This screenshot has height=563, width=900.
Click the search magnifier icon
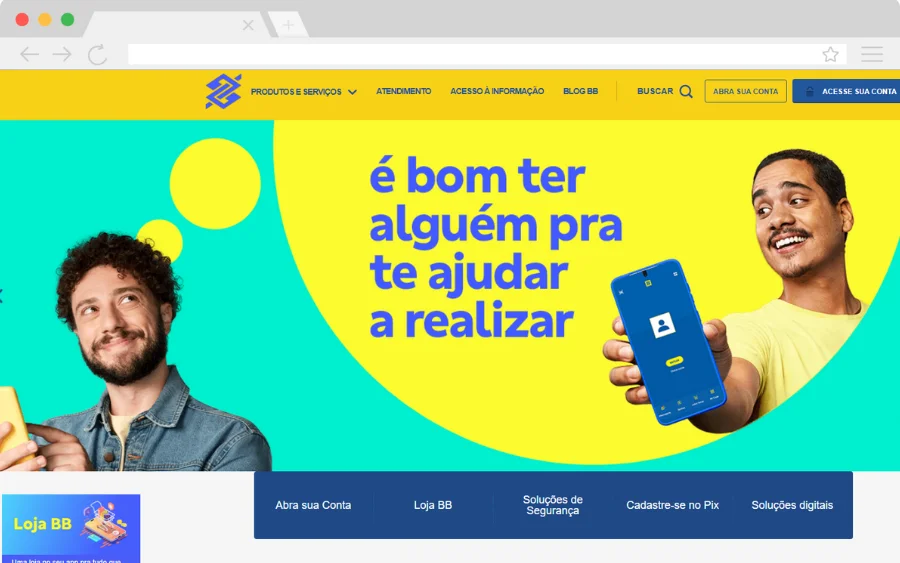686,91
